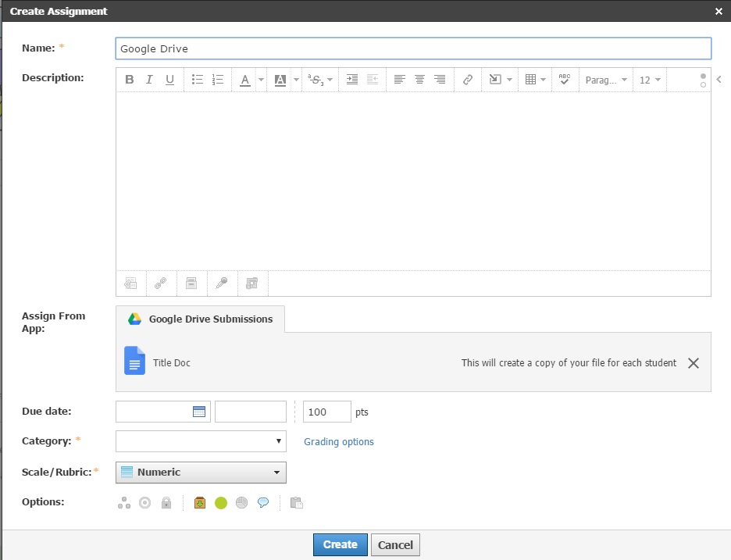Image resolution: width=731 pixels, height=560 pixels.
Task: Click the assignment Name text field
Action: [x=413, y=48]
